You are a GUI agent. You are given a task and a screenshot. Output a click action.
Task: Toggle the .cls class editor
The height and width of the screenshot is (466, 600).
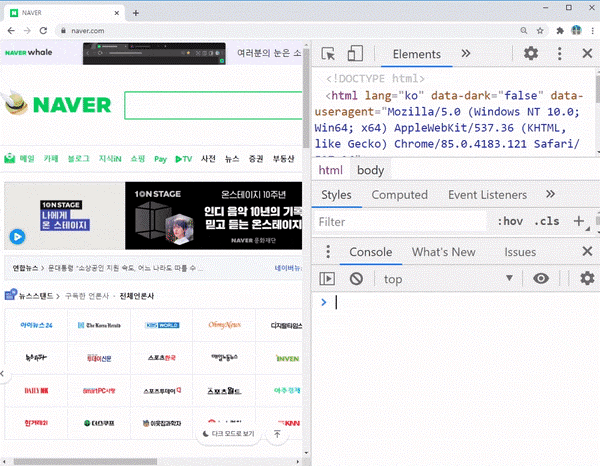[547, 221]
